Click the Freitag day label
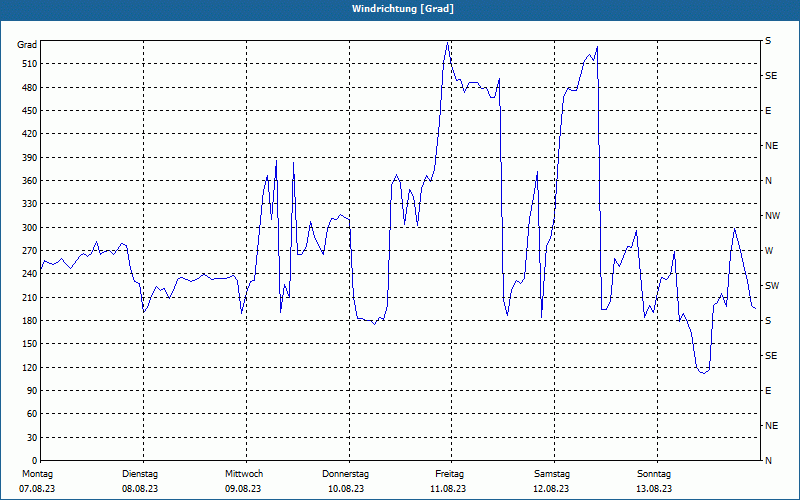The width and height of the screenshot is (800, 500). (449, 474)
